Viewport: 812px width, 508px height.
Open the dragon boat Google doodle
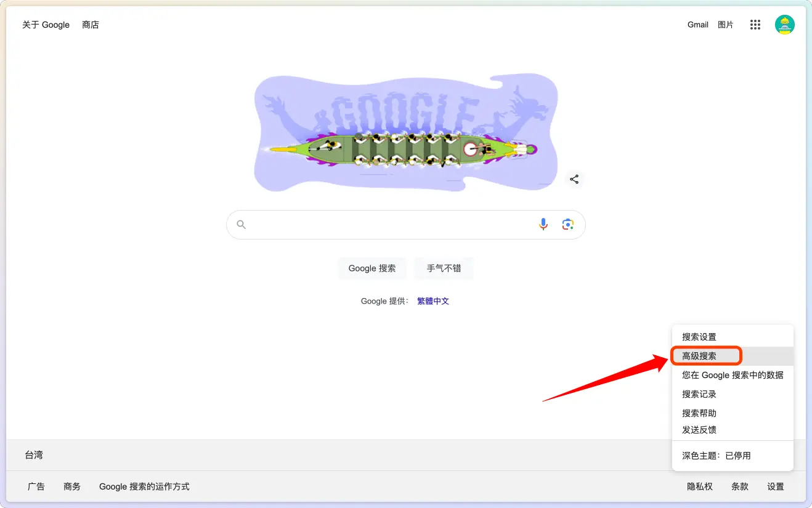point(407,133)
